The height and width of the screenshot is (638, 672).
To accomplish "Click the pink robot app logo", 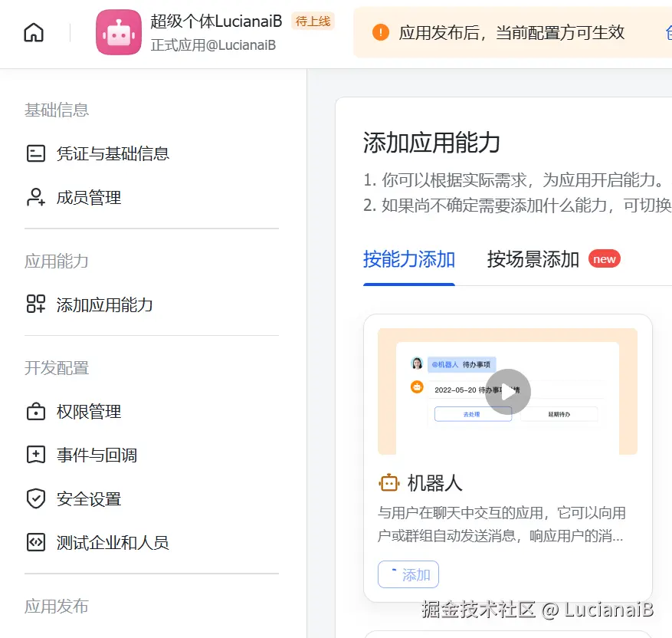I will (119, 32).
